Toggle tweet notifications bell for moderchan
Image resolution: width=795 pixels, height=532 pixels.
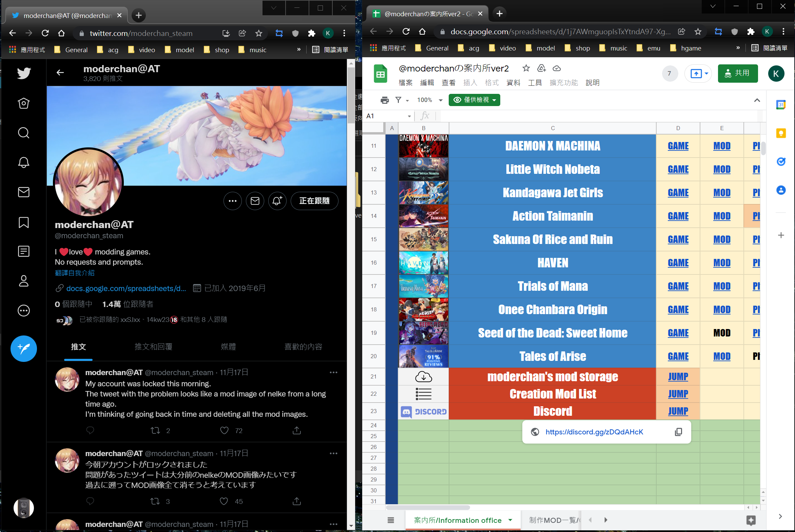(x=277, y=201)
